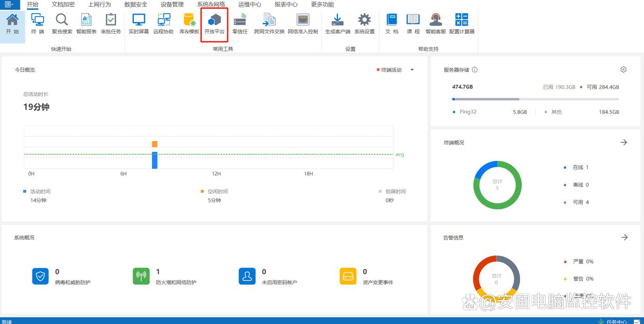Open the 智能客服 support icon

pos(436,24)
